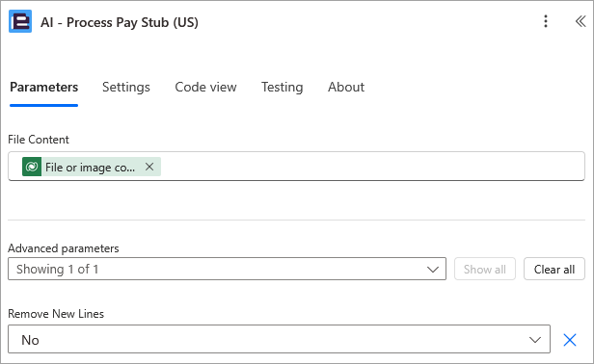Click the File or image content token
The image size is (594, 364).
coord(92,167)
